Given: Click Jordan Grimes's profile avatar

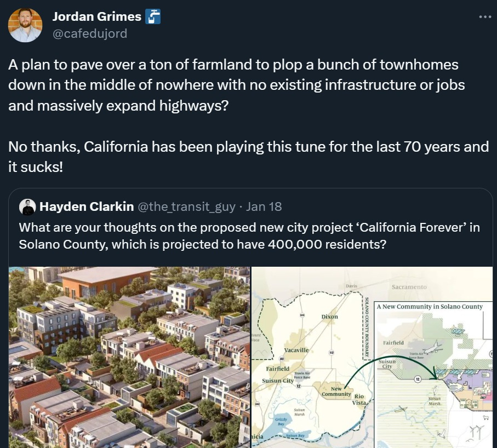Looking at the screenshot, I should [x=25, y=25].
